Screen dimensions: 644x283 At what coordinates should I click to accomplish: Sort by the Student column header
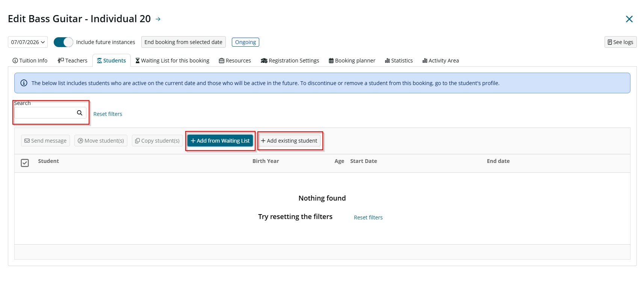[x=48, y=161]
